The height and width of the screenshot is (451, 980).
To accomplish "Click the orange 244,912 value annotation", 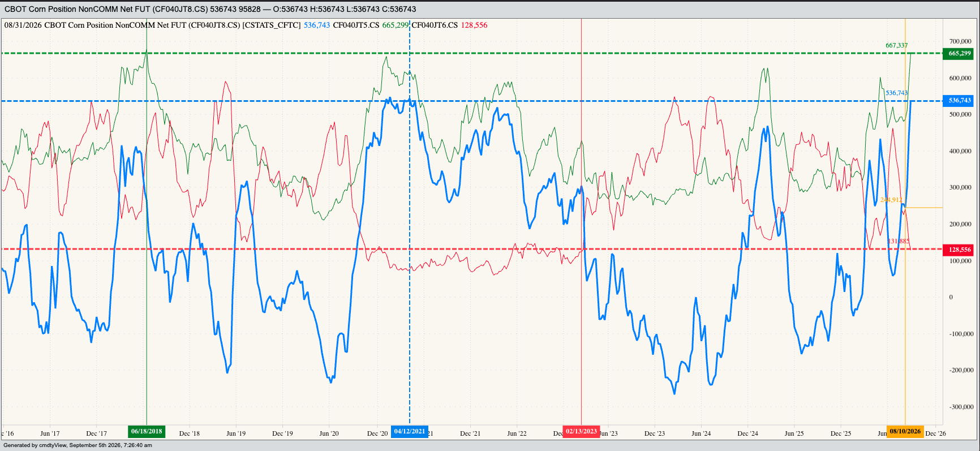I will click(x=891, y=200).
